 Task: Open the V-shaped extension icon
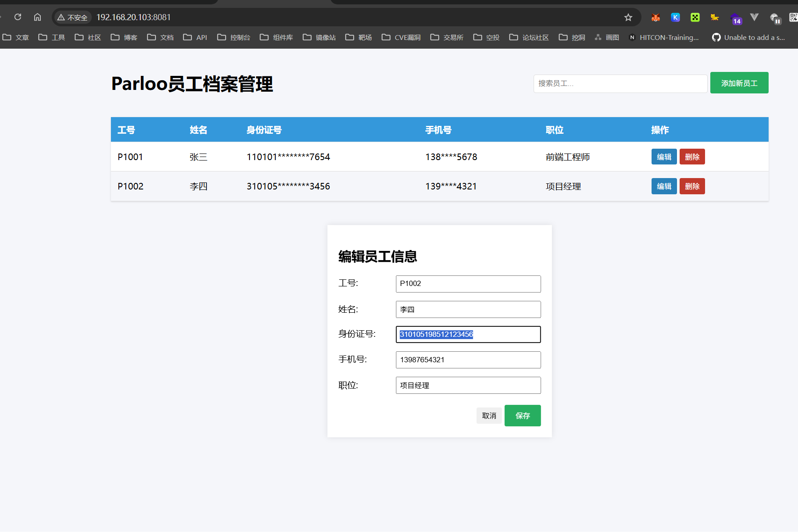click(754, 17)
